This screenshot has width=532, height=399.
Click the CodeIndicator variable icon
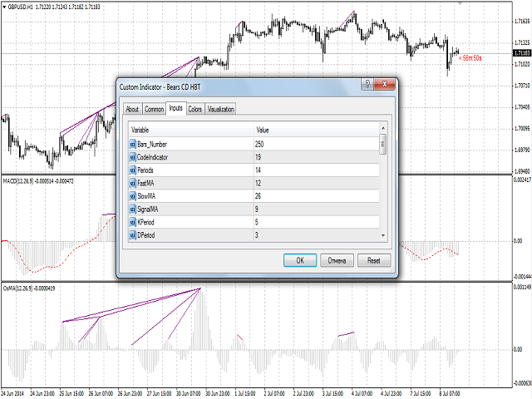[132, 157]
